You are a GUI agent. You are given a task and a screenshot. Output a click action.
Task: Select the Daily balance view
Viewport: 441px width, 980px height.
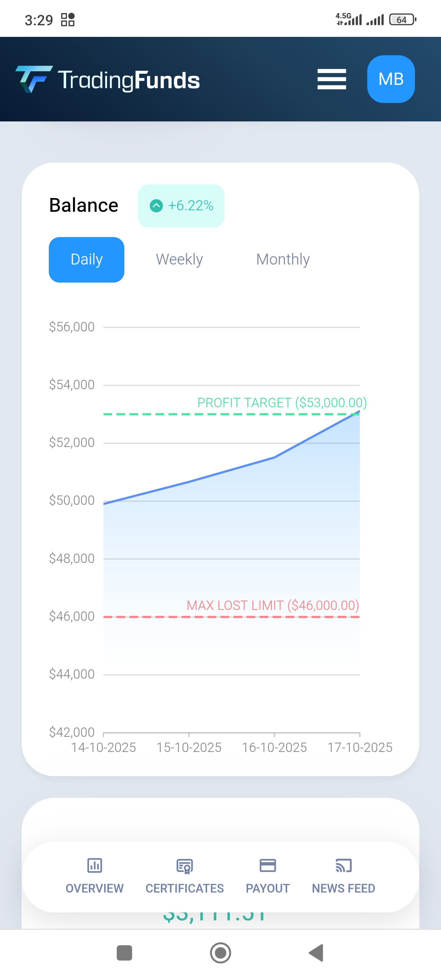tap(86, 260)
